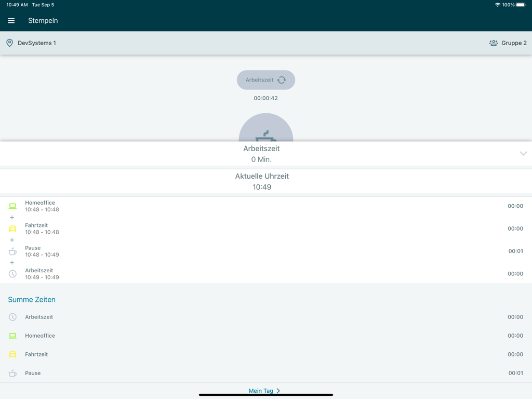Tap the Pause cup icon in entries list

12,251
